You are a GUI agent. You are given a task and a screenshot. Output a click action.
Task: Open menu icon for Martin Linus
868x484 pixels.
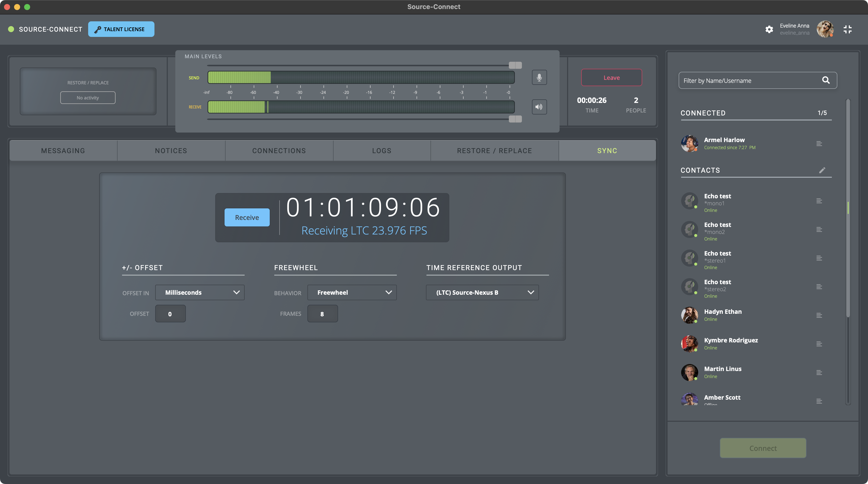point(819,373)
